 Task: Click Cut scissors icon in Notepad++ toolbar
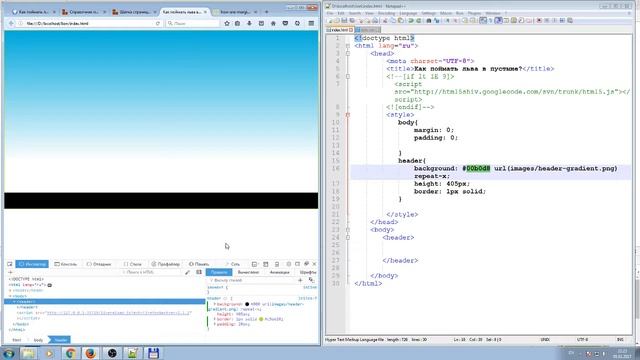pos(385,20)
